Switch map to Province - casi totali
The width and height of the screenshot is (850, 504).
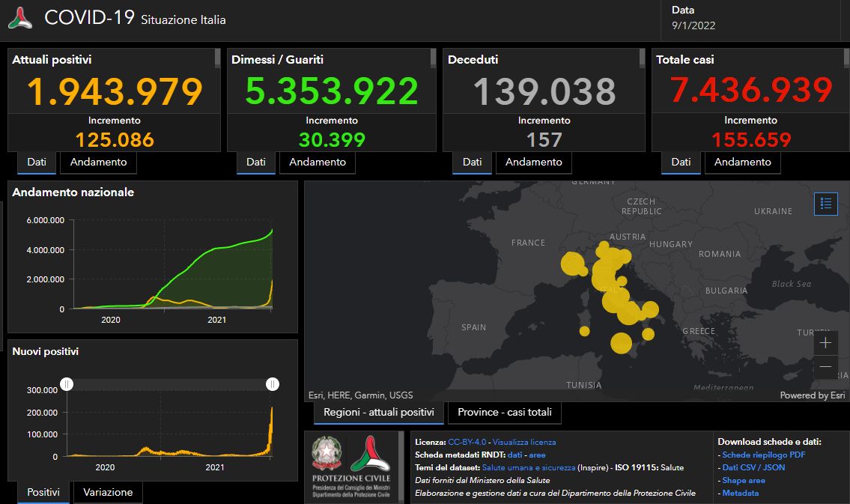click(504, 412)
